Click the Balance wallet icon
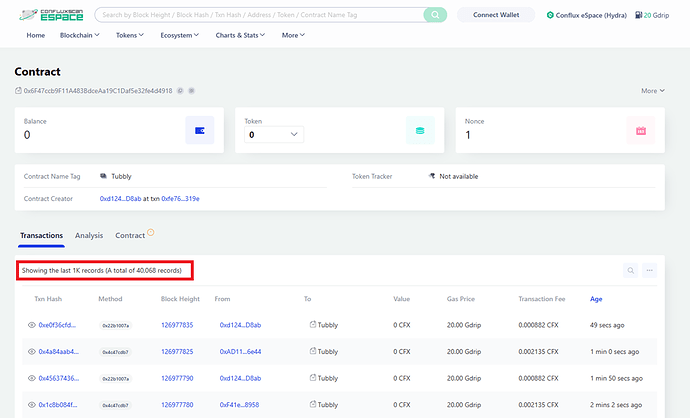Image resolution: width=690 pixels, height=418 pixels. 199,130
